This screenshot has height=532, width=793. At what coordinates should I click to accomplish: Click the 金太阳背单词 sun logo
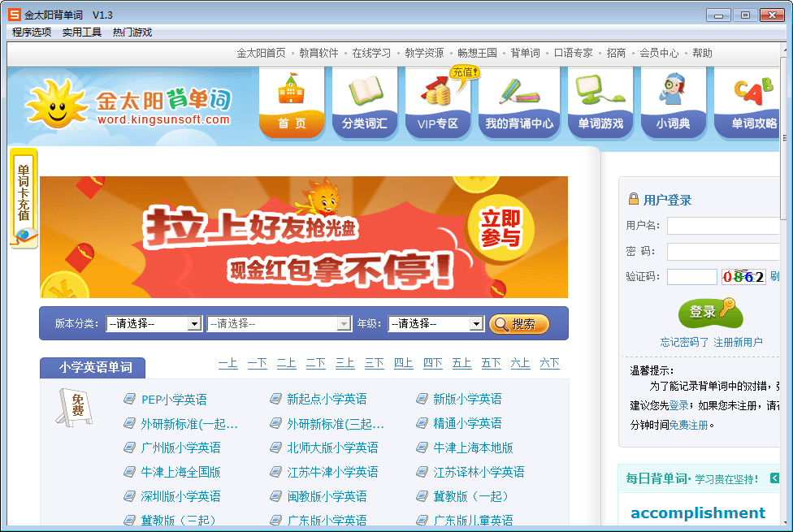[x=128, y=105]
